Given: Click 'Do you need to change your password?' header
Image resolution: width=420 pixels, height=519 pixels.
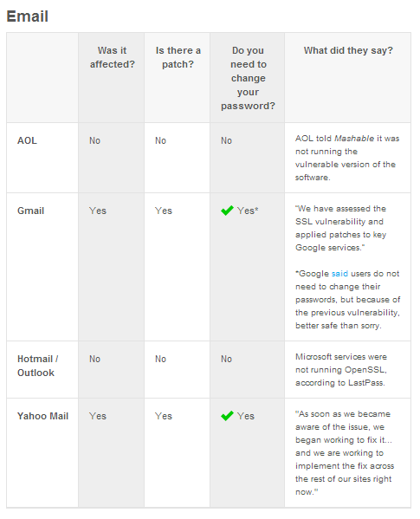Looking at the screenshot, I should point(248,78).
